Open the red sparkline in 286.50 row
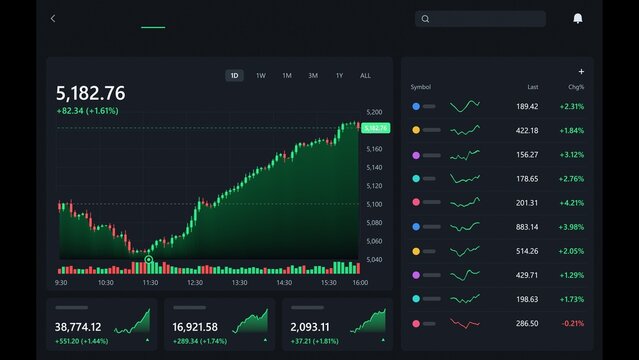The width and height of the screenshot is (639, 360). (465, 323)
